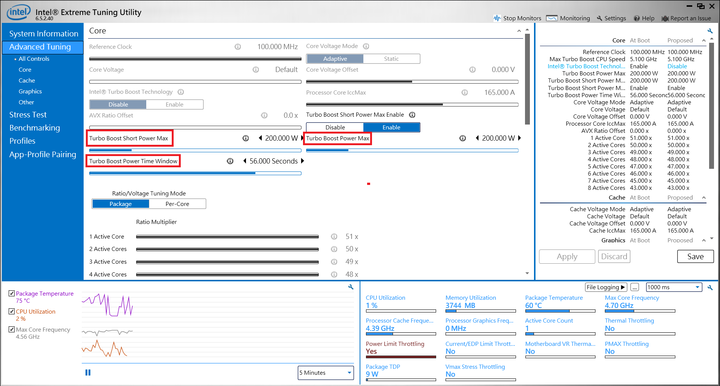Screen dimensions: 720x386
Task: Open the 5 Minutes time range dropdown
Action: click(x=326, y=373)
